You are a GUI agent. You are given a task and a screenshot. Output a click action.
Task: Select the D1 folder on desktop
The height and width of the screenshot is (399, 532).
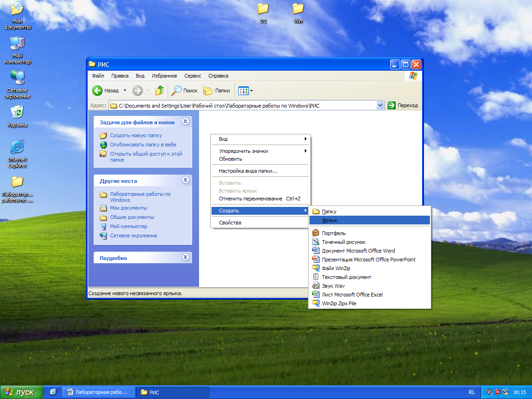click(263, 13)
